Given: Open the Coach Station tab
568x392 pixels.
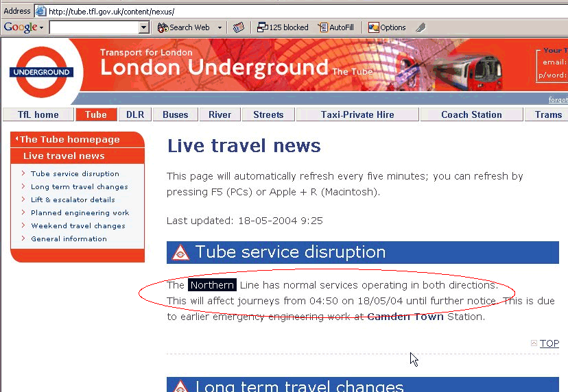Looking at the screenshot, I should click(471, 114).
